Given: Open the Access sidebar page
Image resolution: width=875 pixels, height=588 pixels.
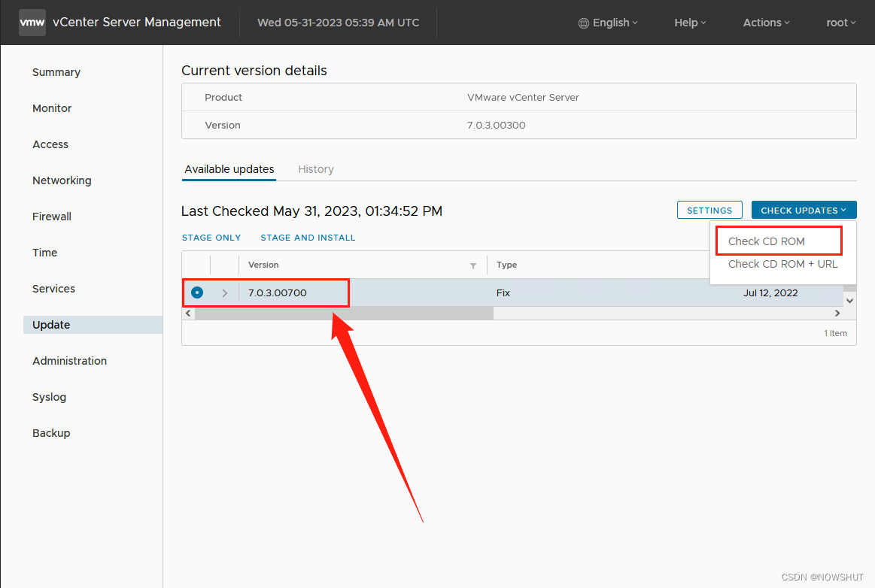Looking at the screenshot, I should click(50, 144).
